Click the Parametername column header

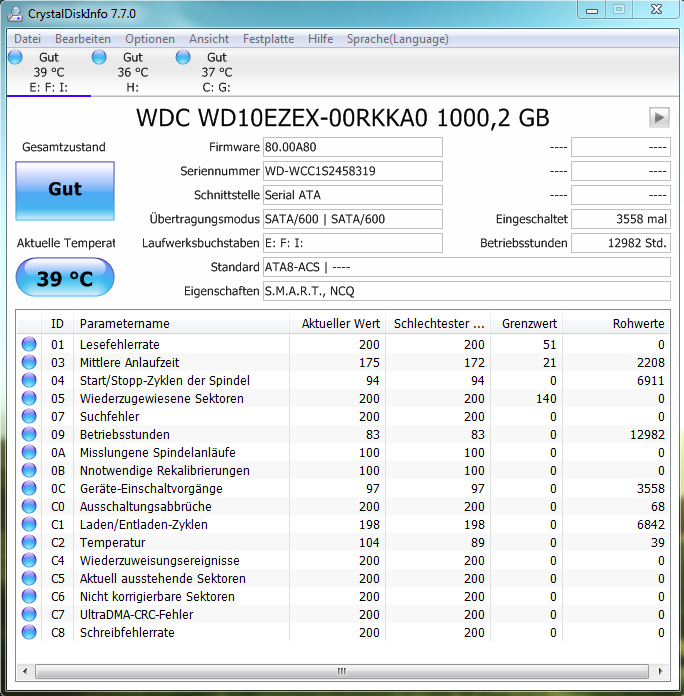(182, 324)
